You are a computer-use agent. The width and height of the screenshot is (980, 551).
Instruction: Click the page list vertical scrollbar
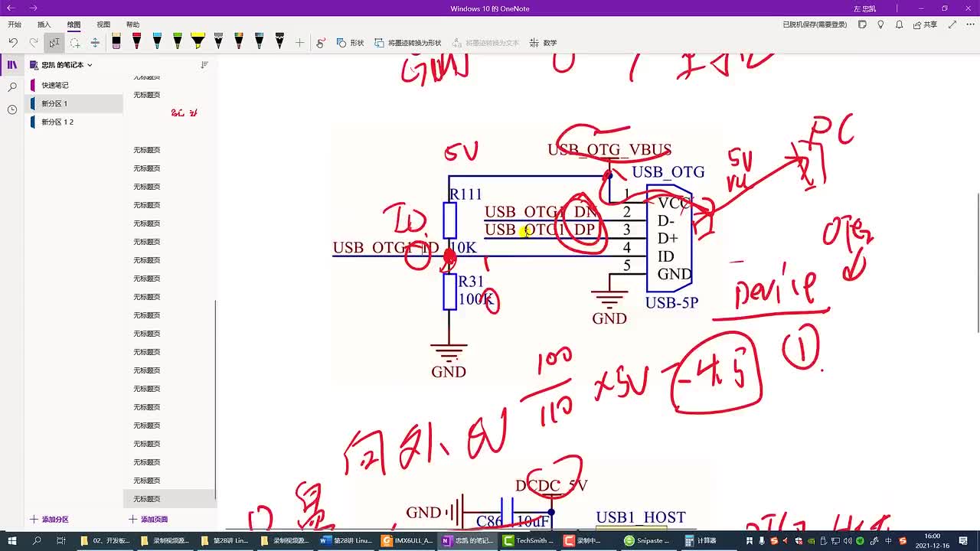click(215, 398)
